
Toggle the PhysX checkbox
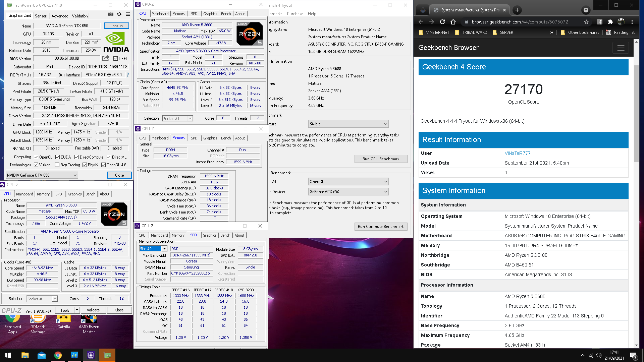pos(85,165)
